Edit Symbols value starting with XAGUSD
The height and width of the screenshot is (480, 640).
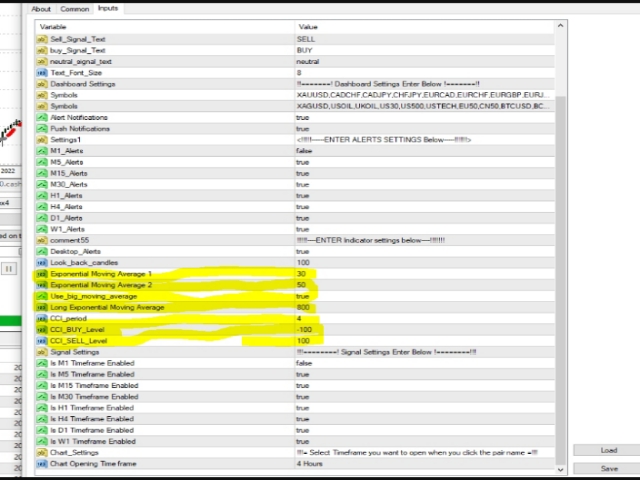click(x=424, y=106)
